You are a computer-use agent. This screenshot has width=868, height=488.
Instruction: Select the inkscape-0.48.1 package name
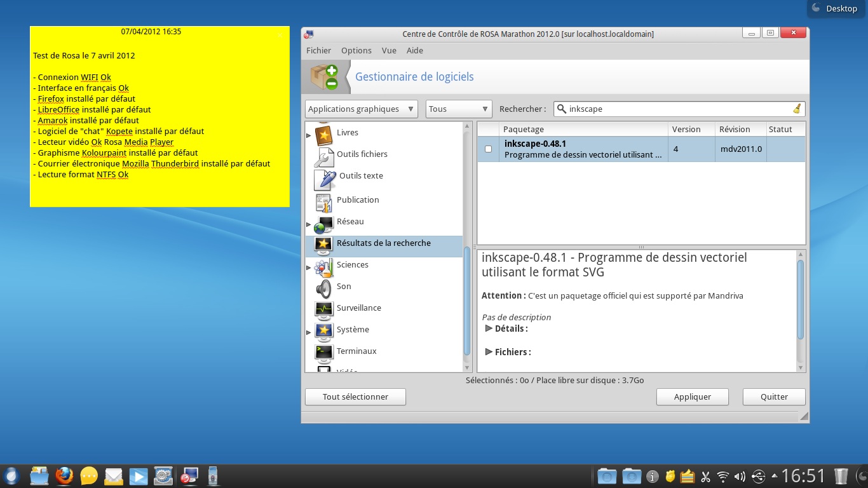coord(535,144)
